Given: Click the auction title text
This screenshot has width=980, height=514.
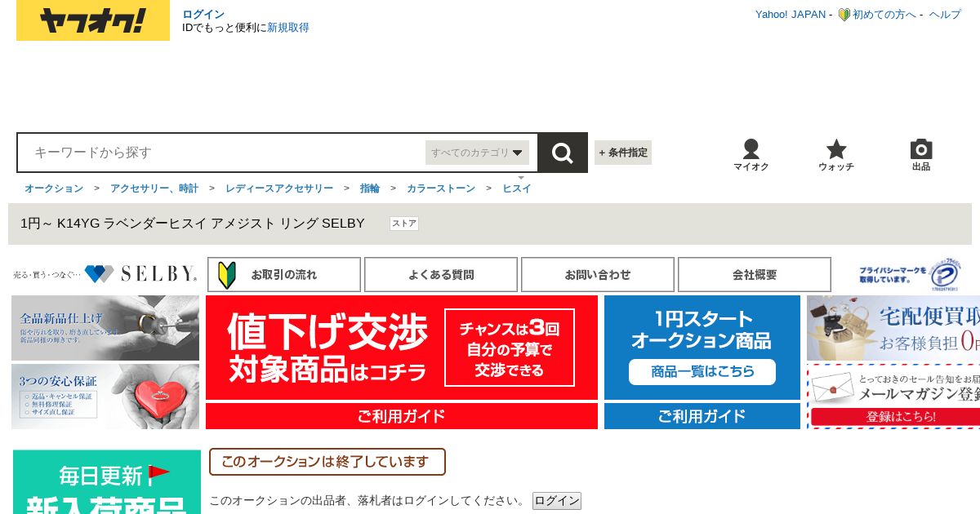Looking at the screenshot, I should 193,224.
